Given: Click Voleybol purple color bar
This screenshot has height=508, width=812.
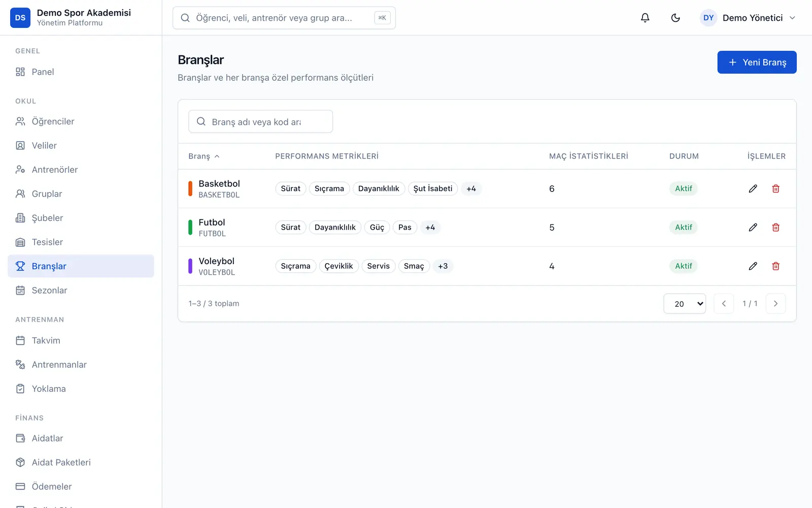Looking at the screenshot, I should (190, 266).
